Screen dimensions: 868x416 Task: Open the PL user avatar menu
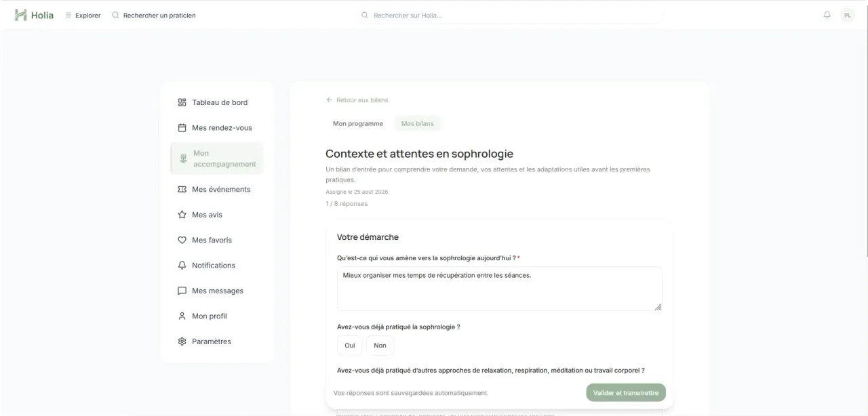pyautogui.click(x=848, y=15)
